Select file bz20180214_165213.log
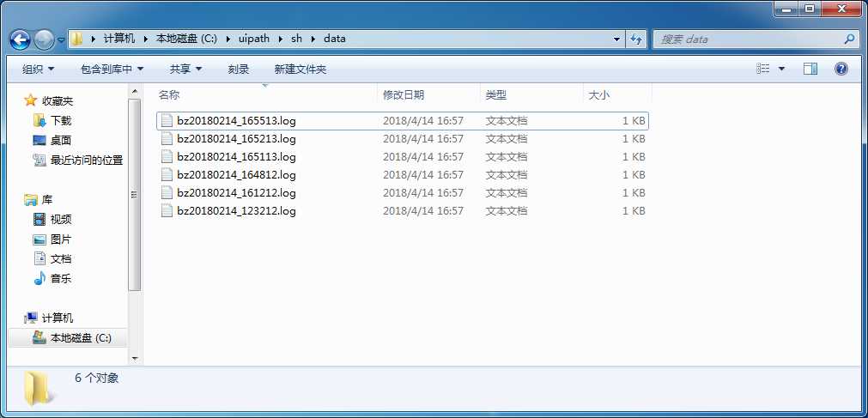 (x=403, y=139)
